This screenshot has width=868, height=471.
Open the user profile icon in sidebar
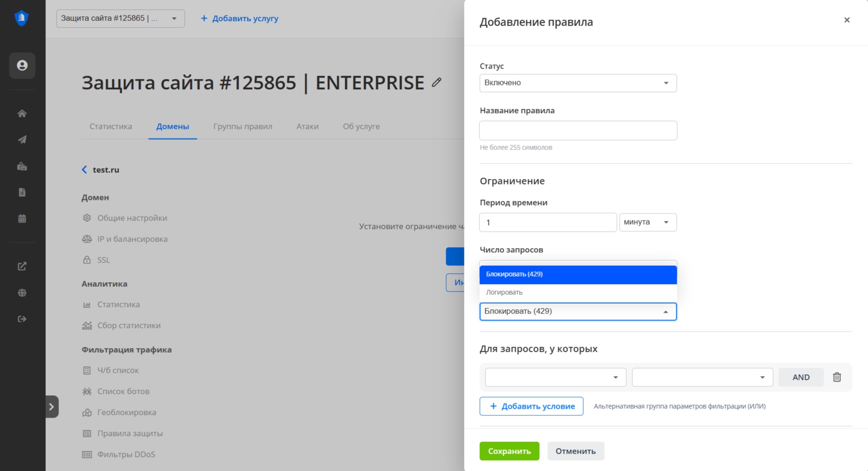coord(22,65)
